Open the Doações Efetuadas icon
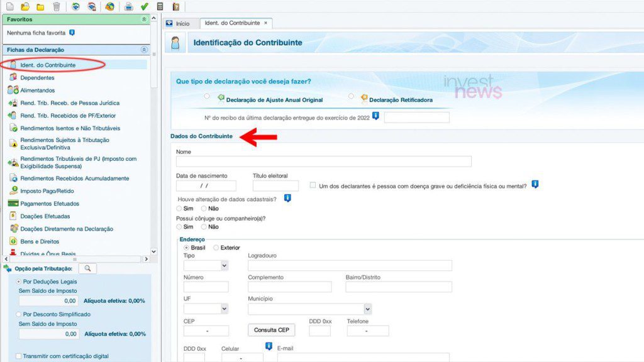This screenshot has width=644, height=362. coord(13,216)
